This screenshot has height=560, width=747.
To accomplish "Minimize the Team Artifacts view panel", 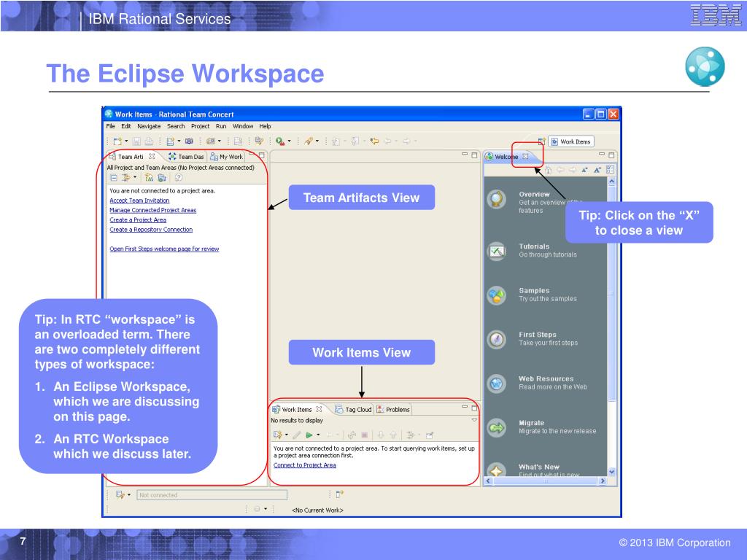I will (x=252, y=155).
